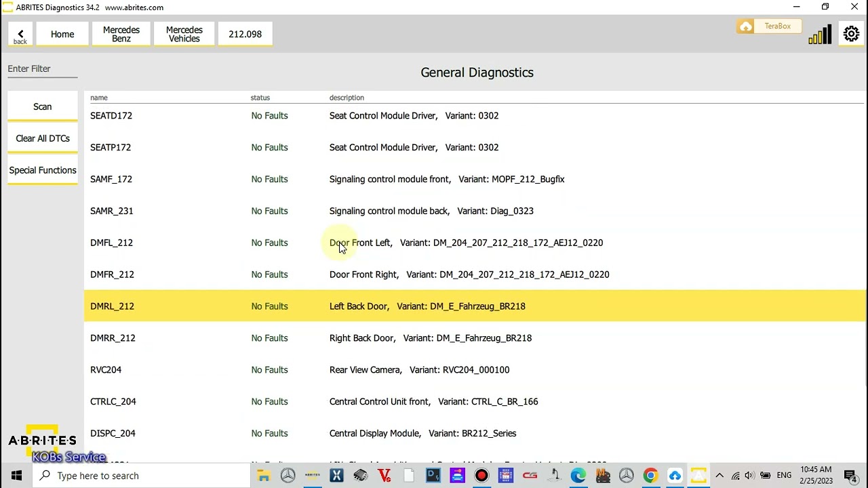Open the purple car taskbar icon
Screen dimensions: 868x488
(457, 476)
